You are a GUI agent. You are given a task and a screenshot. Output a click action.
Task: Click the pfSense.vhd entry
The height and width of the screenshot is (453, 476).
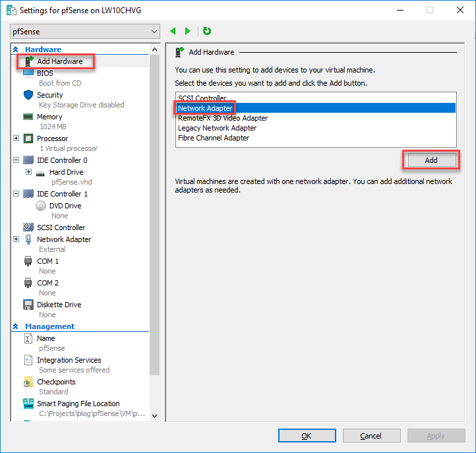click(x=72, y=182)
